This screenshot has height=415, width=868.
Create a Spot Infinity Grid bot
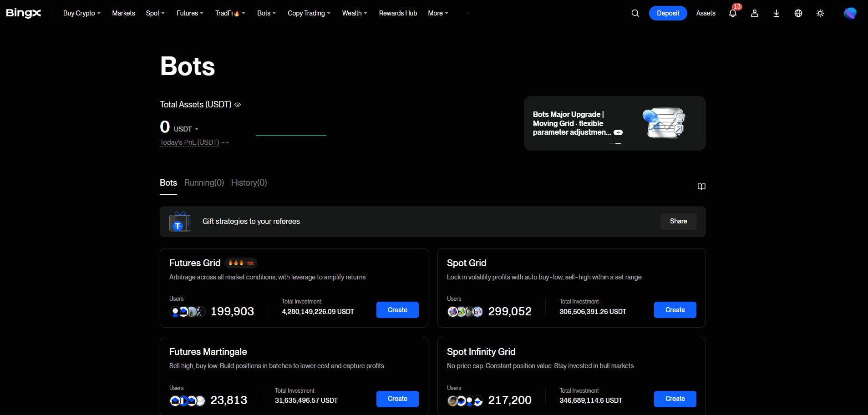tap(675, 399)
